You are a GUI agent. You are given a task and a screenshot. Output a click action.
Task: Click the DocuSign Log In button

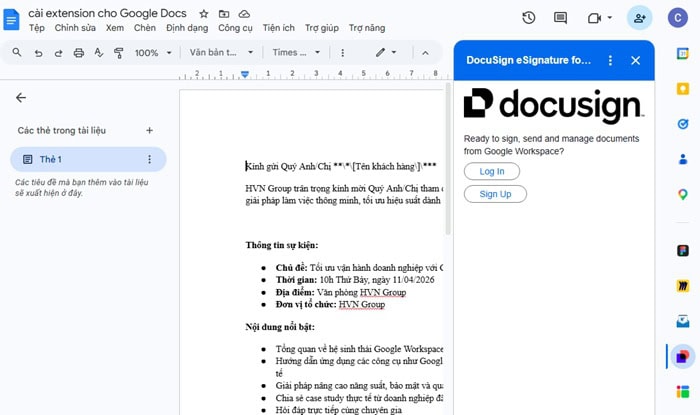pyautogui.click(x=491, y=172)
